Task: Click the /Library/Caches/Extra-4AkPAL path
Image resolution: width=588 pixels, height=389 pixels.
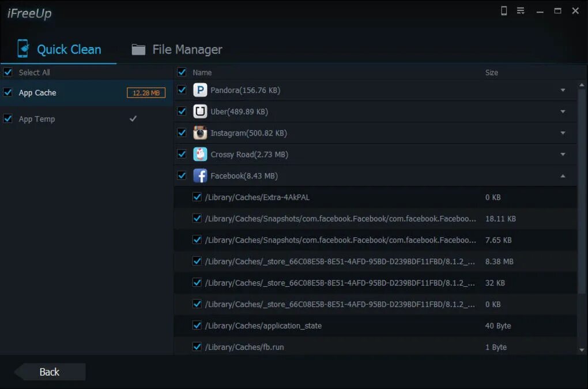Action: tap(257, 197)
